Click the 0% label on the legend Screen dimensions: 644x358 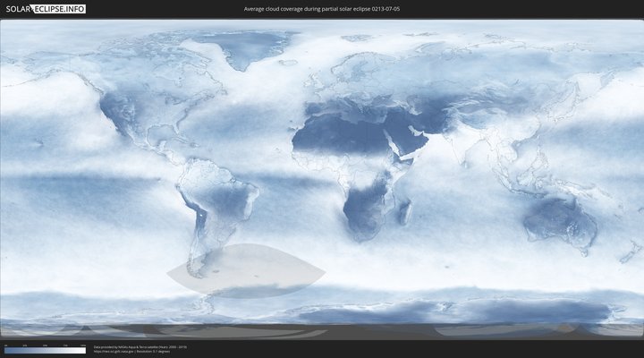5,345
